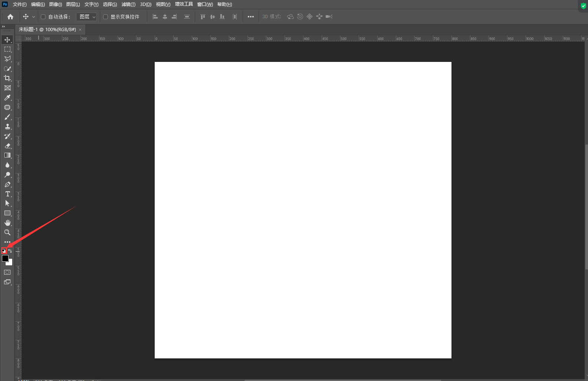Align left edges
This screenshot has height=381, width=588.
coord(155,17)
